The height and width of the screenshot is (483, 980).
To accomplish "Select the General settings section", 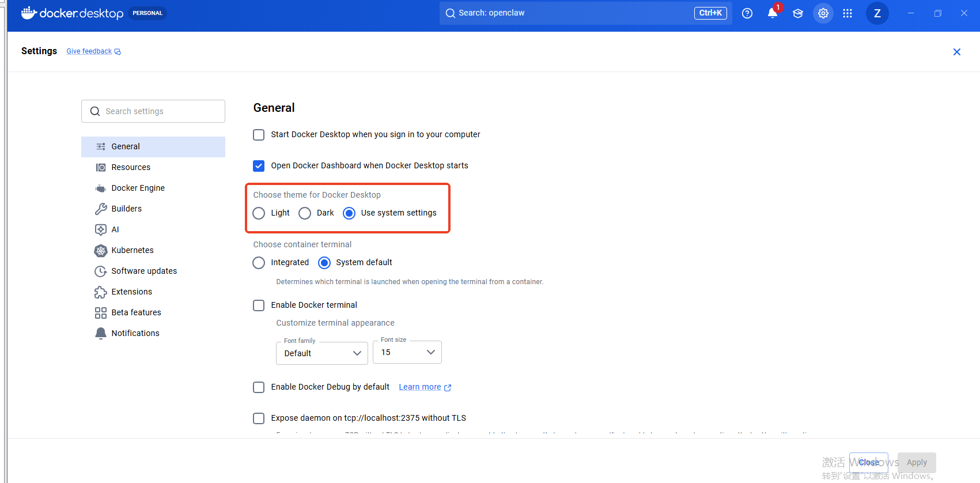I will 153,147.
